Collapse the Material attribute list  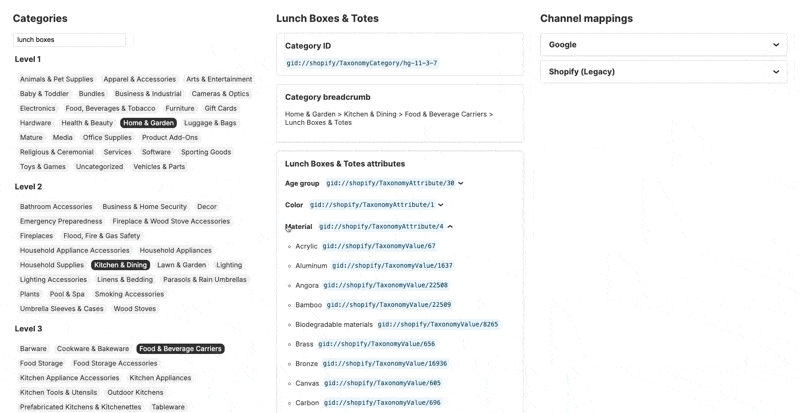[x=450, y=227]
